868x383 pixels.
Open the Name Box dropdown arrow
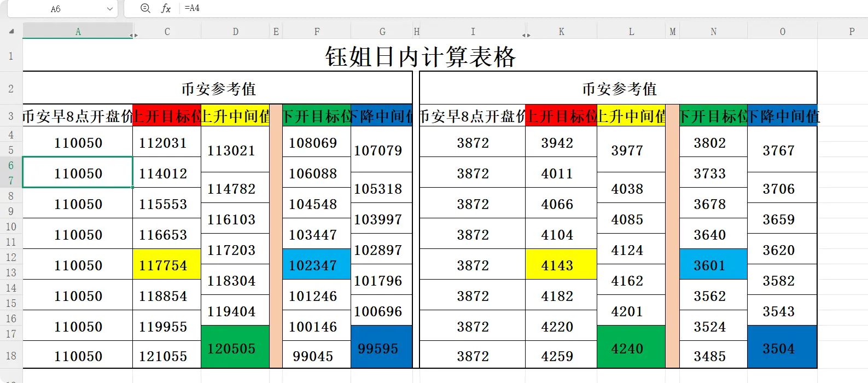pyautogui.click(x=110, y=9)
